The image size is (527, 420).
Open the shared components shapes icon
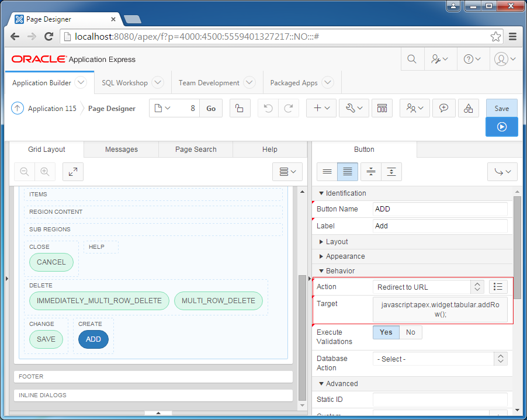point(468,108)
